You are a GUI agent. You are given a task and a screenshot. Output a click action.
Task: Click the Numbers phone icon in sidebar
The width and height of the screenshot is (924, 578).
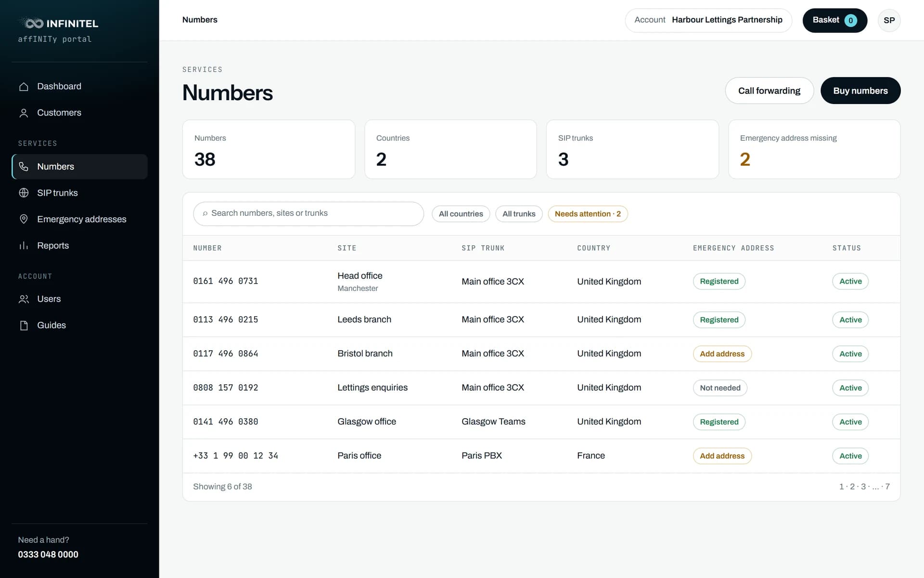pos(24,167)
